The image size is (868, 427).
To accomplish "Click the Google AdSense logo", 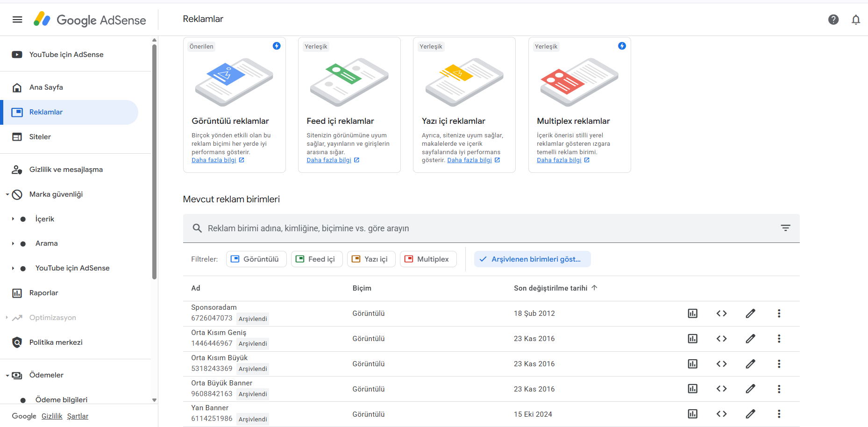I will pyautogui.click(x=90, y=20).
